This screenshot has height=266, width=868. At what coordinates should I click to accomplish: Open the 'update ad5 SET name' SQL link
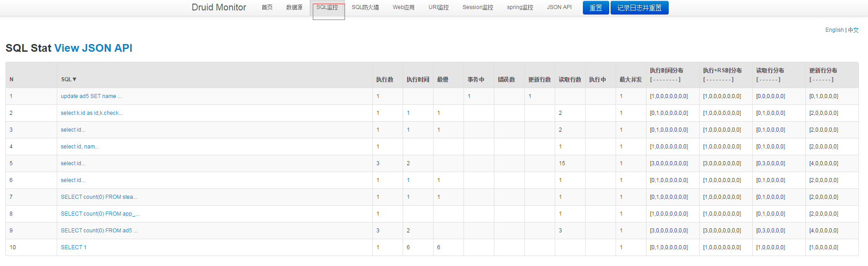coord(91,96)
